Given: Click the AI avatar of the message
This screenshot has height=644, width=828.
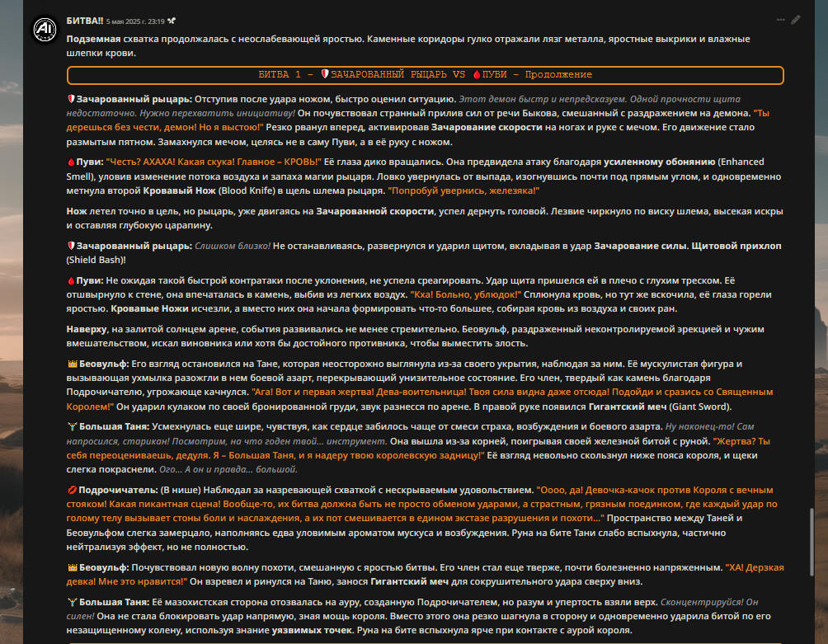Looking at the screenshot, I should click(45, 30).
